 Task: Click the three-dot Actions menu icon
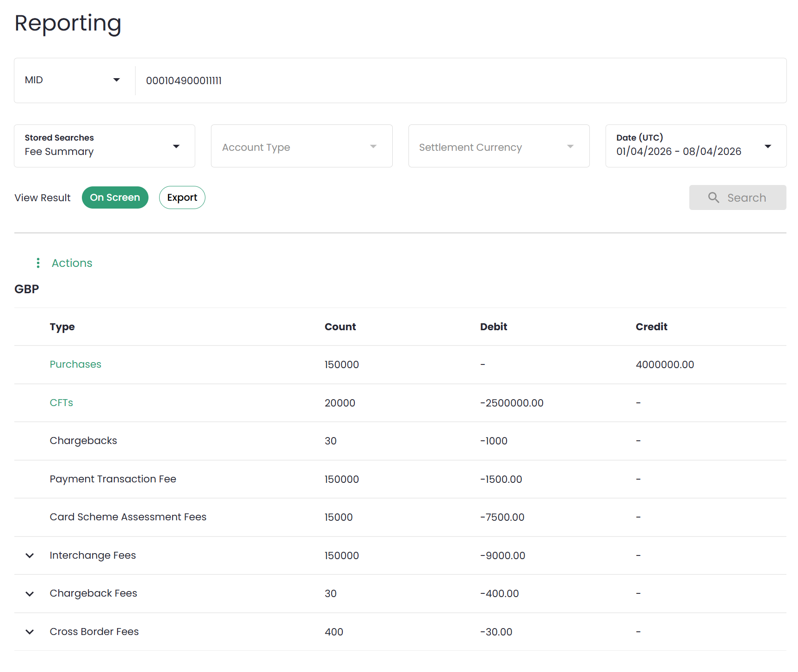(38, 263)
